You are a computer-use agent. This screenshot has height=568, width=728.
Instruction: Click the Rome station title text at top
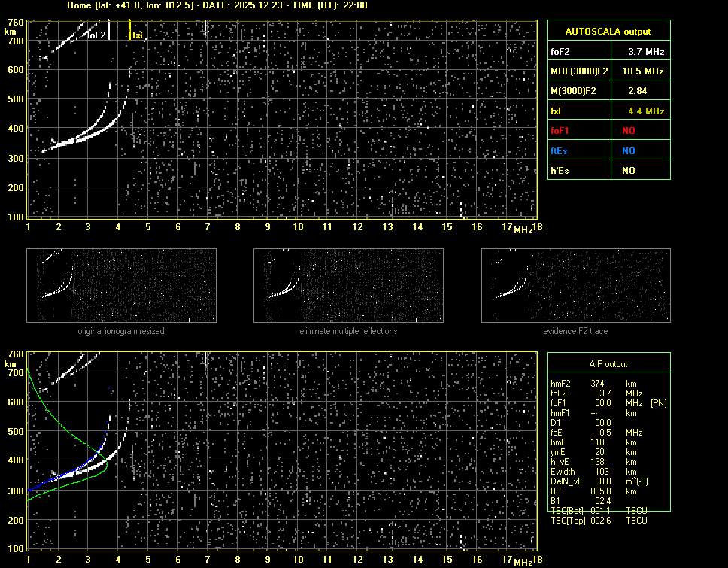pos(217,5)
